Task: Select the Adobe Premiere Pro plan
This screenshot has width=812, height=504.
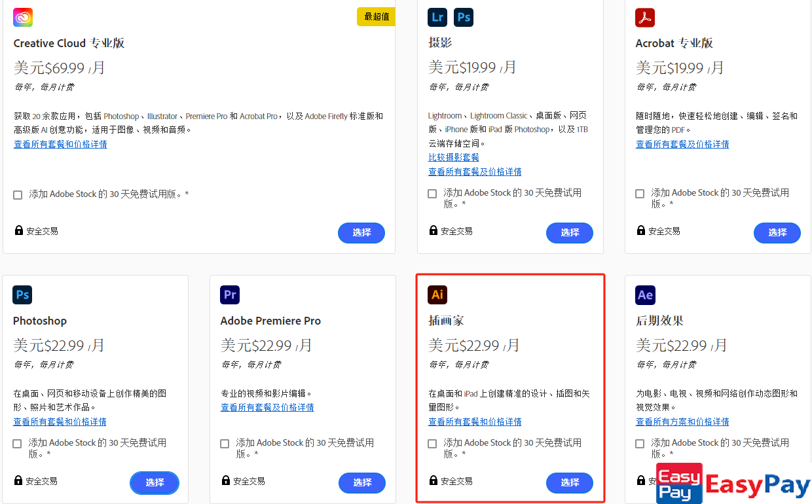Action: pos(362,482)
